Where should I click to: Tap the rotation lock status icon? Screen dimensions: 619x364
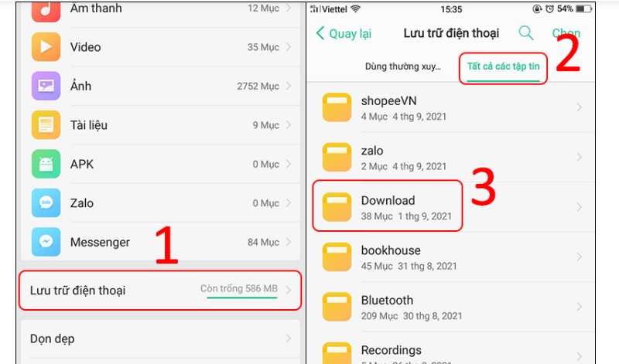click(x=537, y=9)
